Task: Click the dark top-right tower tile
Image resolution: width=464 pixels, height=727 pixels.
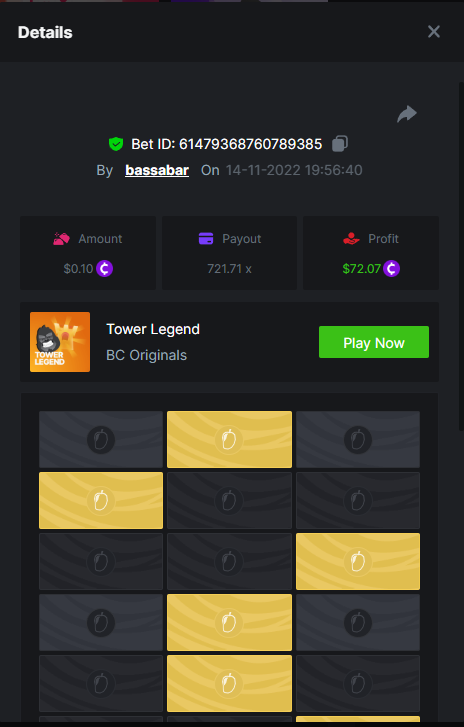Action: [358, 439]
